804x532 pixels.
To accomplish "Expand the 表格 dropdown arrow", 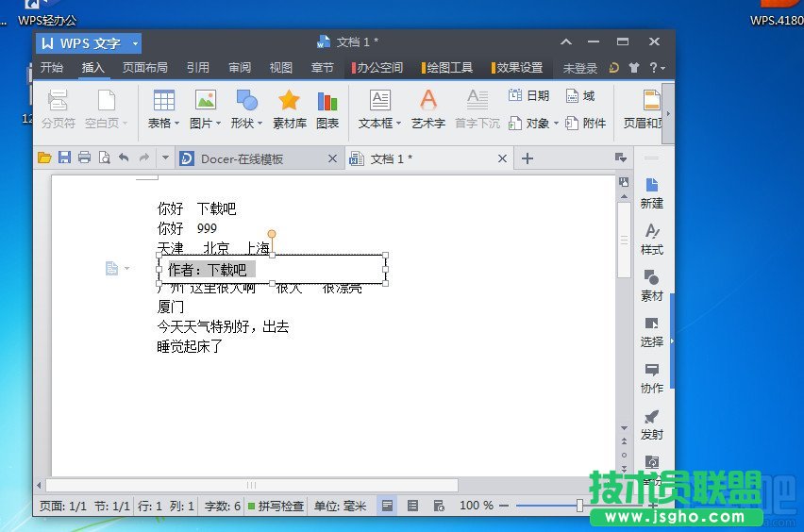I will tap(176, 123).
